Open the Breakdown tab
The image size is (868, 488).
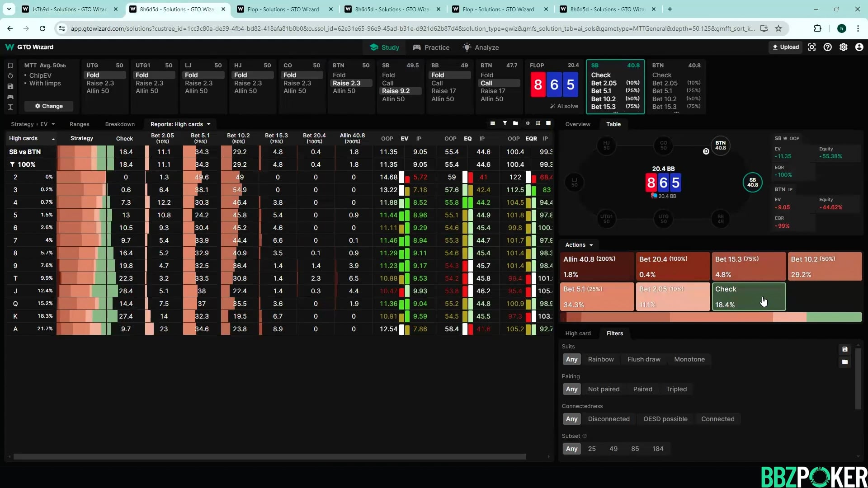coord(120,124)
